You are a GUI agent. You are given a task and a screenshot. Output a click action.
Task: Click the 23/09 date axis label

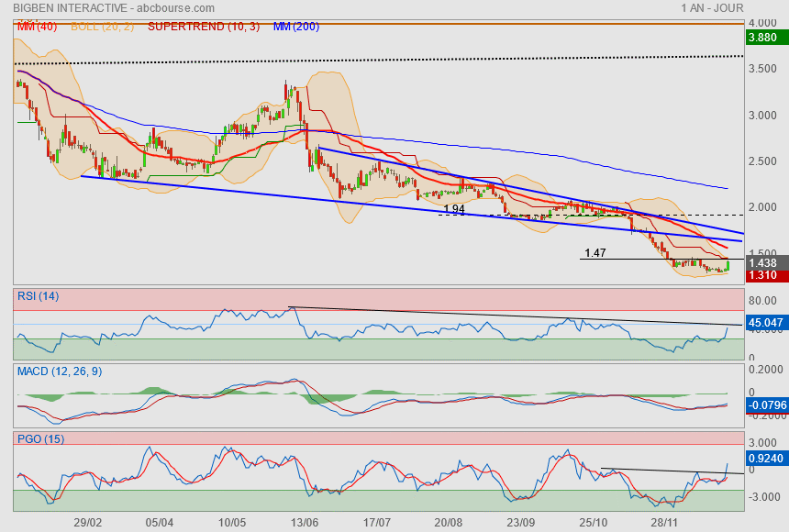(521, 522)
